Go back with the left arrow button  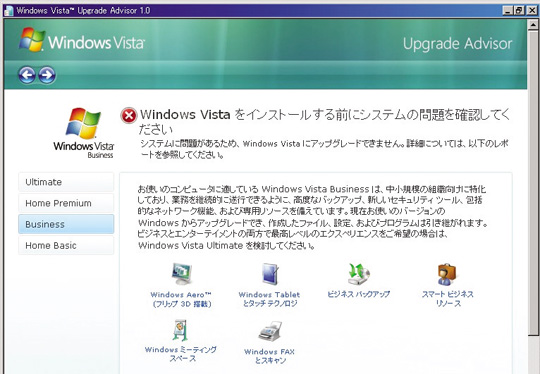point(27,75)
